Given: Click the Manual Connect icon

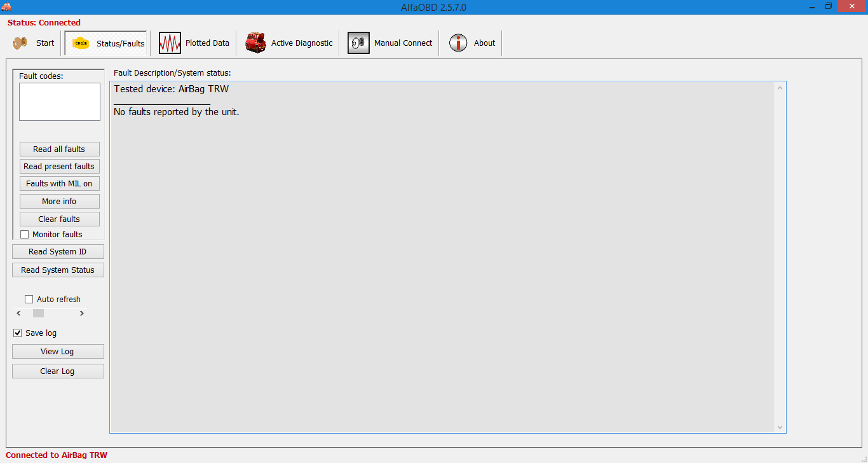Looking at the screenshot, I should coord(358,43).
